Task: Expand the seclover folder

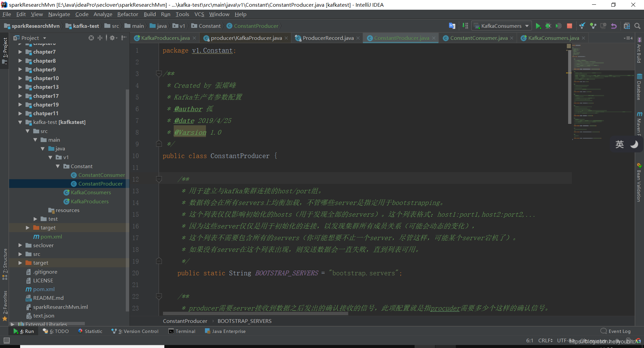Action: click(x=20, y=245)
